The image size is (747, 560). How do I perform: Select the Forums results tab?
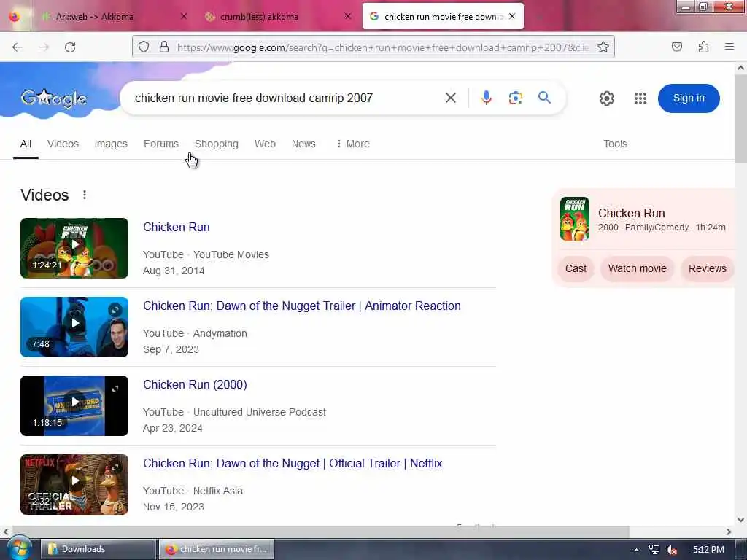pos(161,144)
